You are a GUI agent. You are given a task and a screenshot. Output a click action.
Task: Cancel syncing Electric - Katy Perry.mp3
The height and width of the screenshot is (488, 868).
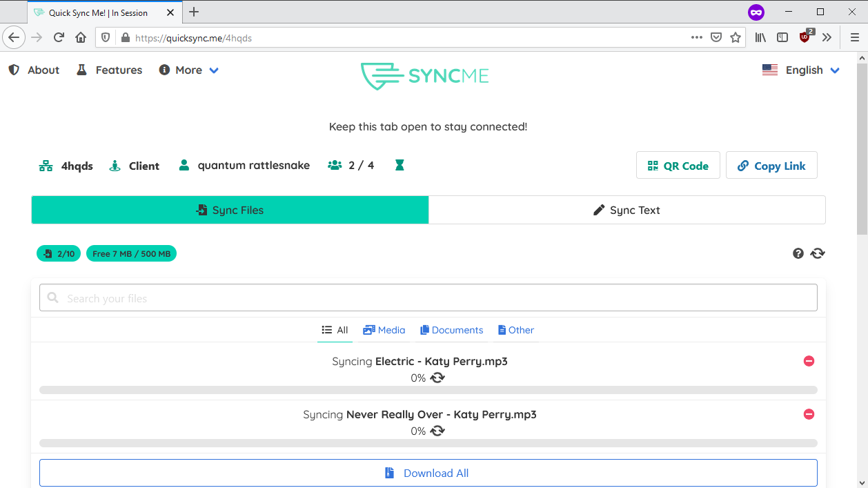pyautogui.click(x=809, y=361)
